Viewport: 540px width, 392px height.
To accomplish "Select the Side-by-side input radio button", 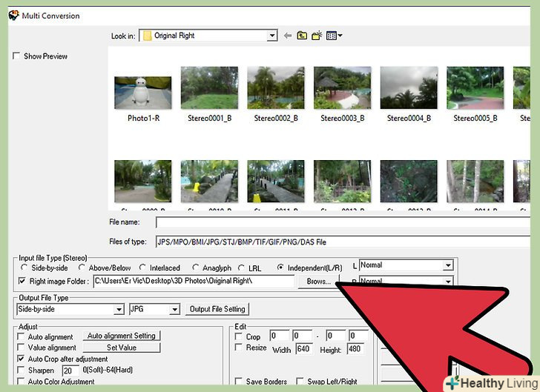I will 24,268.
